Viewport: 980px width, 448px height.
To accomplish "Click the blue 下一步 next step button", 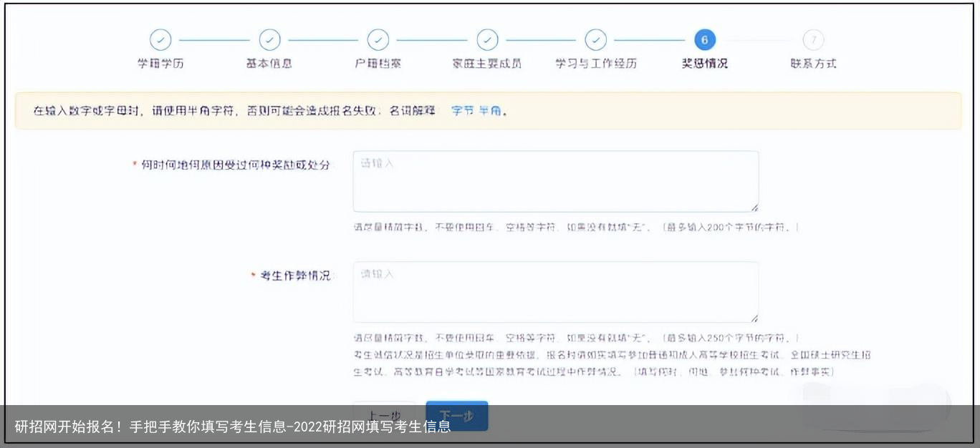I will pos(457,415).
